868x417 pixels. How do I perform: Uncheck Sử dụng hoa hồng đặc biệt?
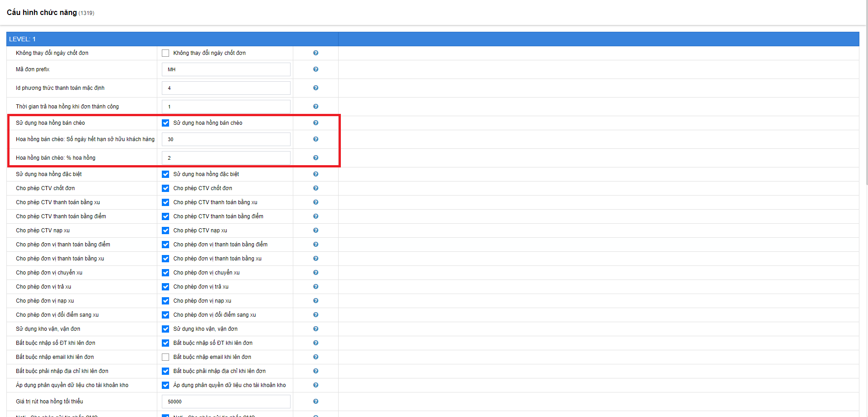pyautogui.click(x=165, y=174)
